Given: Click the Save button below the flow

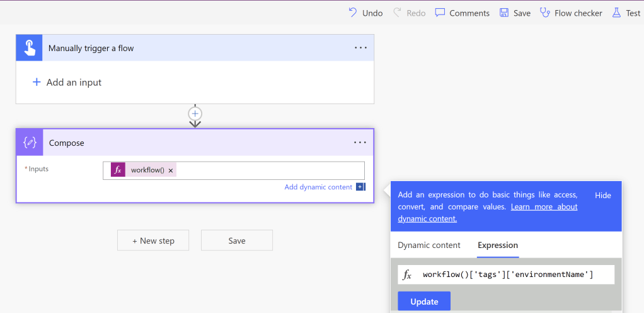Looking at the screenshot, I should point(237,240).
